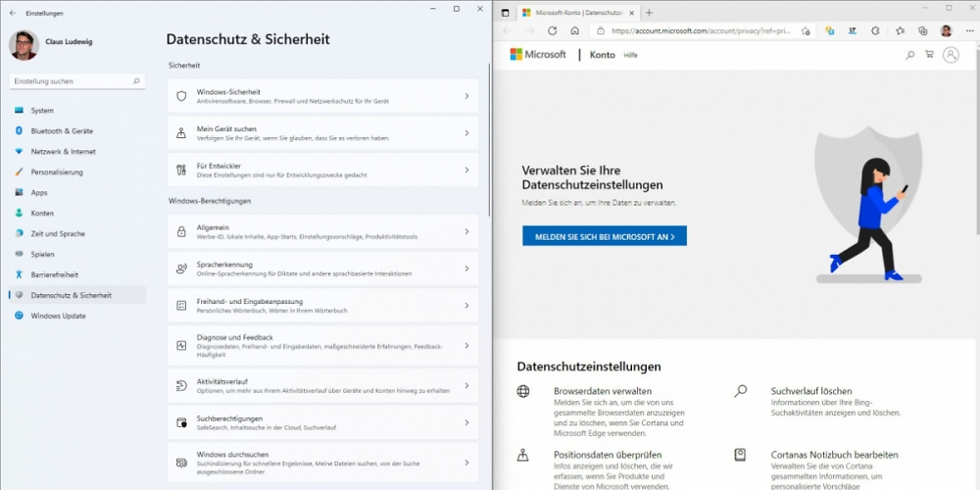Click the Spielen controller icon

coord(19,254)
